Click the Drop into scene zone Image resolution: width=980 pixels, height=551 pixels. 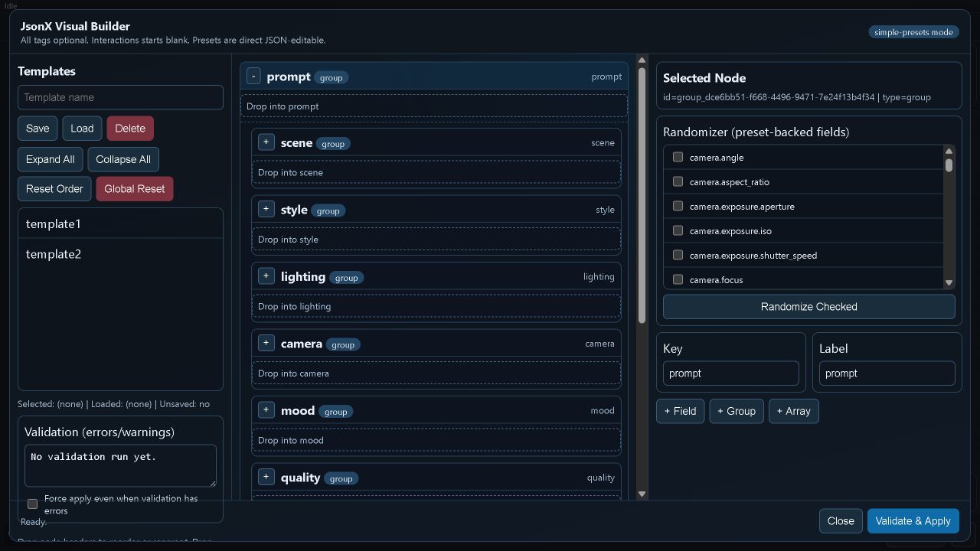click(x=436, y=173)
